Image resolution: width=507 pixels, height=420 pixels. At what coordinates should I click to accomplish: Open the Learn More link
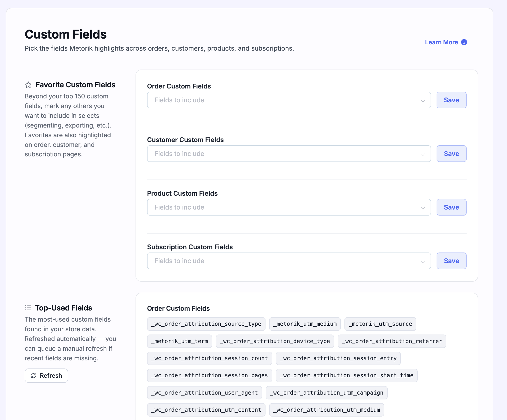click(441, 42)
